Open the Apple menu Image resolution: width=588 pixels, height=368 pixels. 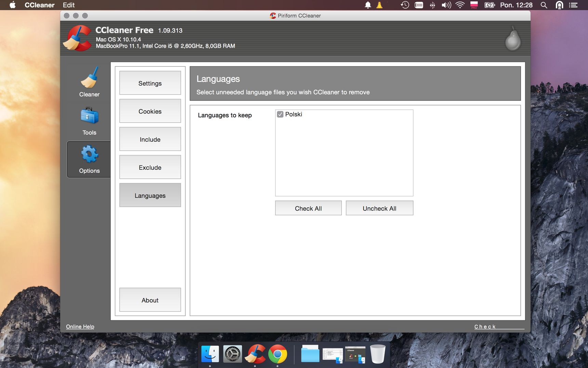[12, 5]
